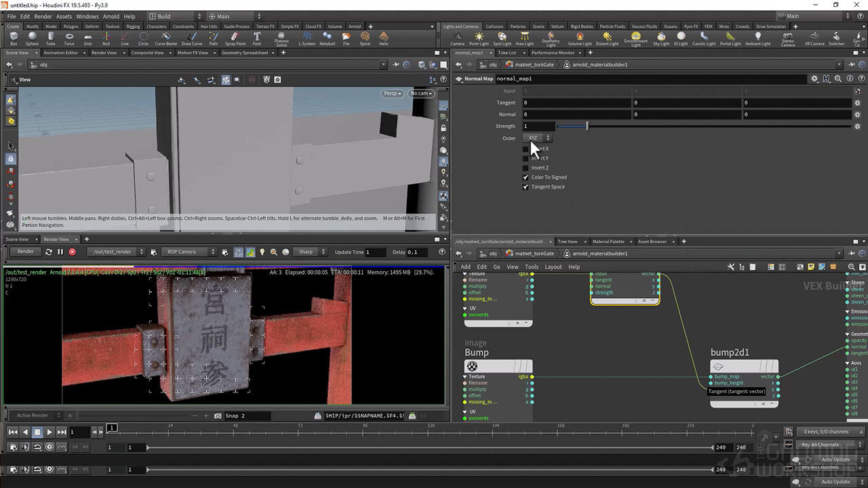Open the Order XYZ dropdown
This screenshot has height=488, width=868.
click(x=536, y=138)
